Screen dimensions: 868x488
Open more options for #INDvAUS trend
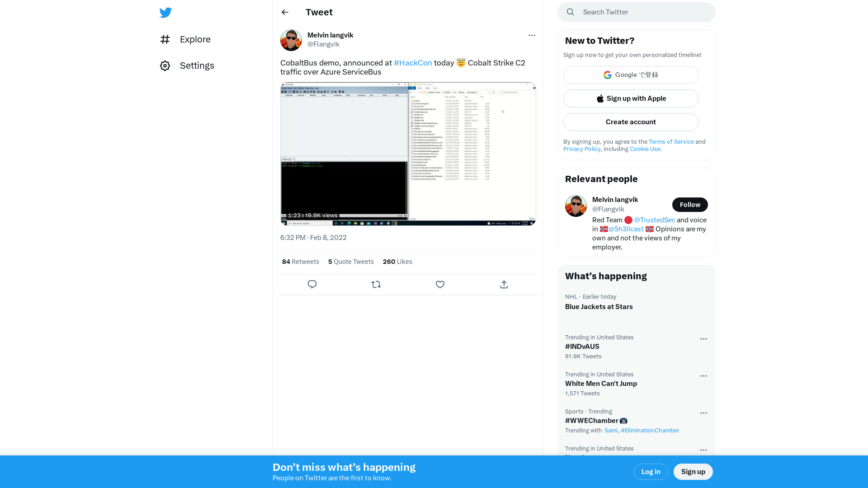coord(703,339)
